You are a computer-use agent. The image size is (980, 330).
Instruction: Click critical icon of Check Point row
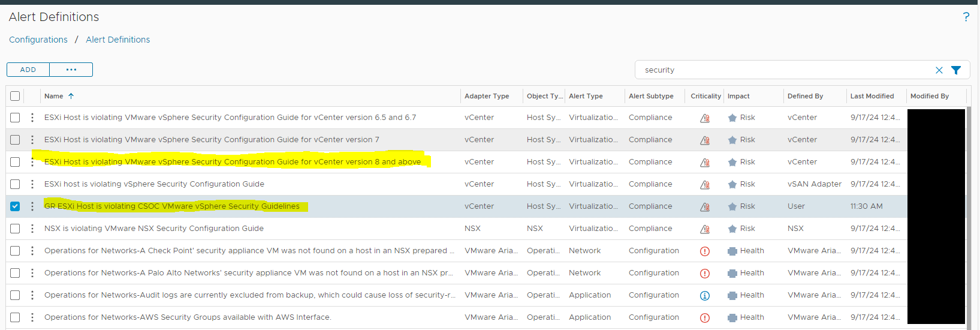click(x=705, y=251)
